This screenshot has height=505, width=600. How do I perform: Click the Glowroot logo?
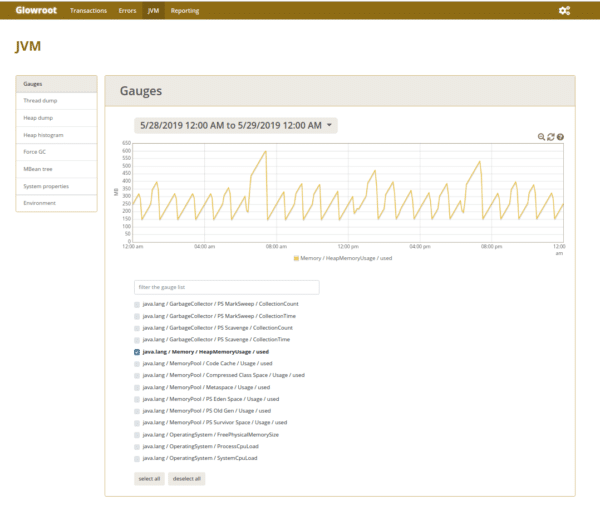pos(35,10)
